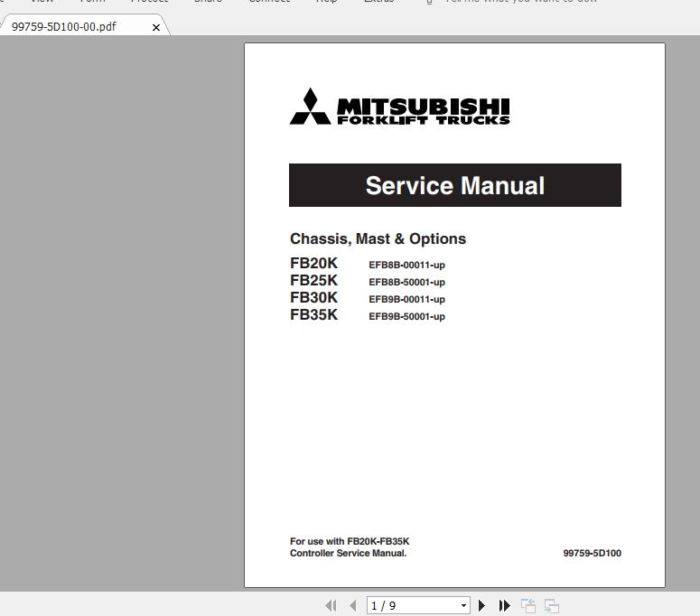Image resolution: width=700 pixels, height=616 pixels.
Task: Go to the next page
Action: tap(481, 606)
